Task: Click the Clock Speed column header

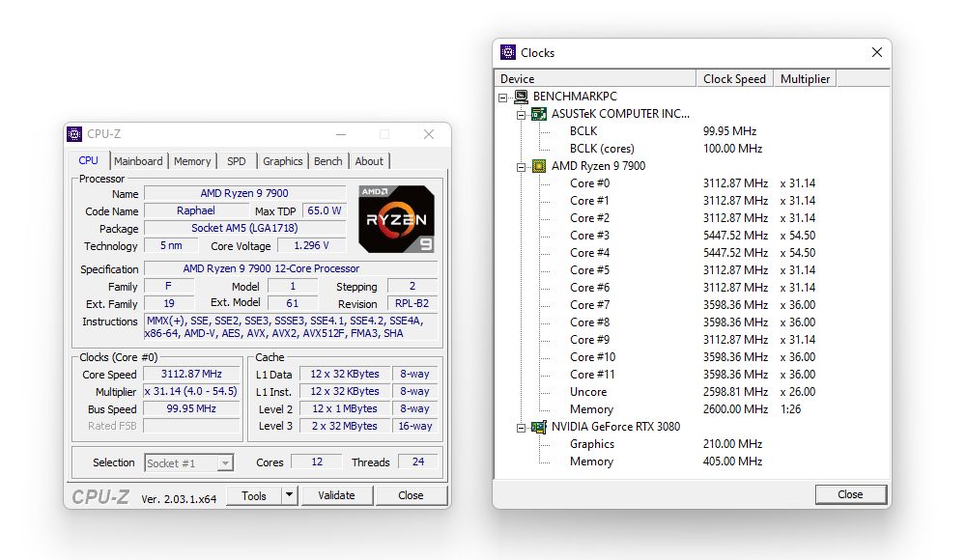Action: point(734,78)
